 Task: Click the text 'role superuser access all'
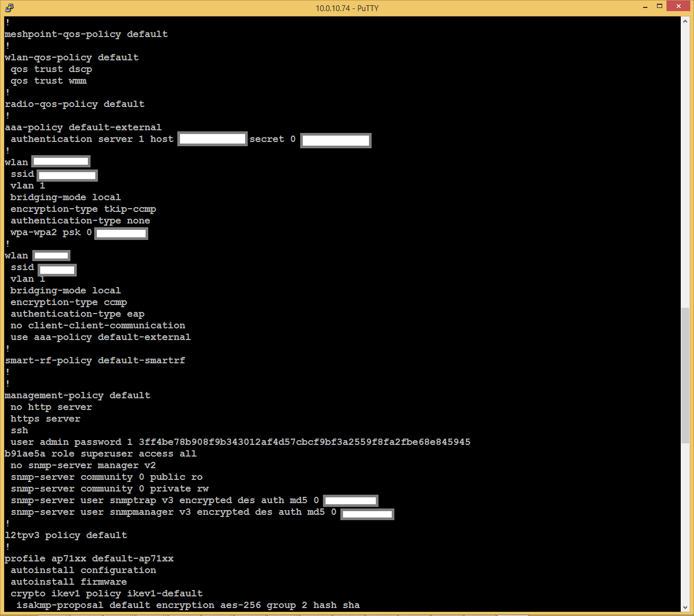coord(124,453)
